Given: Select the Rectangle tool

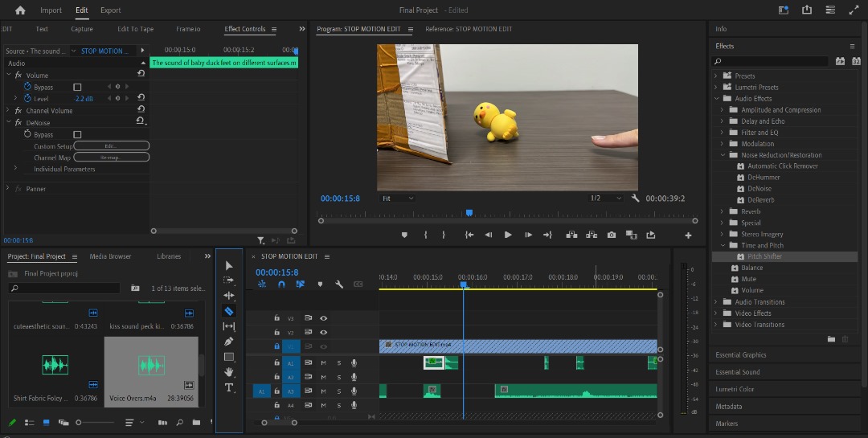Looking at the screenshot, I should pyautogui.click(x=228, y=357).
